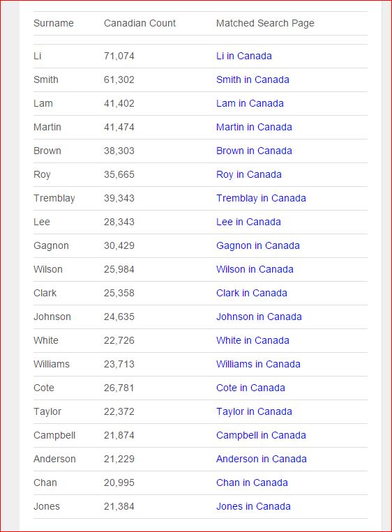Viewport: 392px width, 532px height.
Task: Follow the Martin in Canada link
Action: [254, 127]
